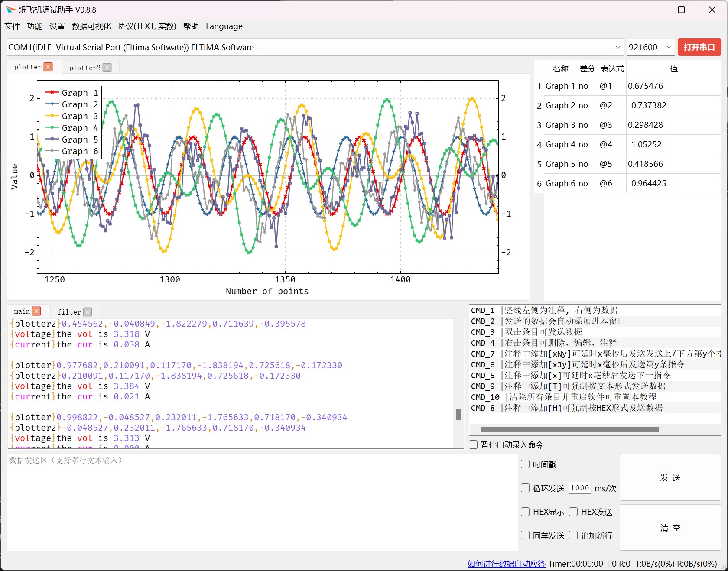This screenshot has width=728, height=571.
Task: Select the CMD_6 command row
Action: [x=595, y=364]
